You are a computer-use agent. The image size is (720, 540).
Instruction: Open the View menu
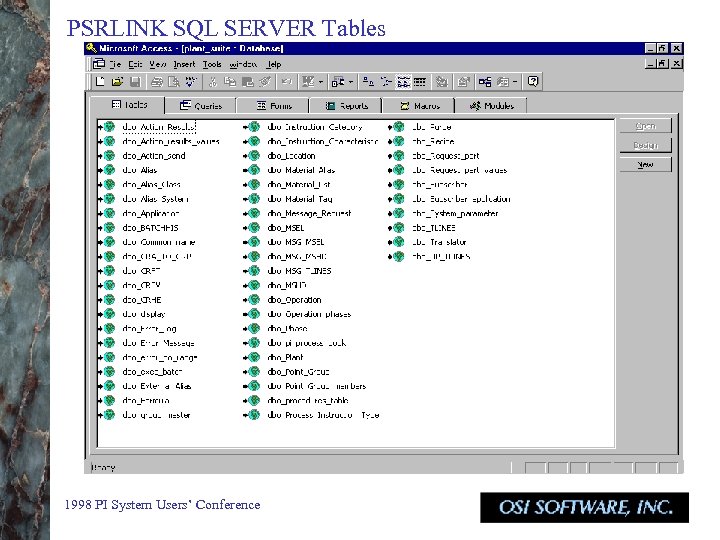point(158,64)
